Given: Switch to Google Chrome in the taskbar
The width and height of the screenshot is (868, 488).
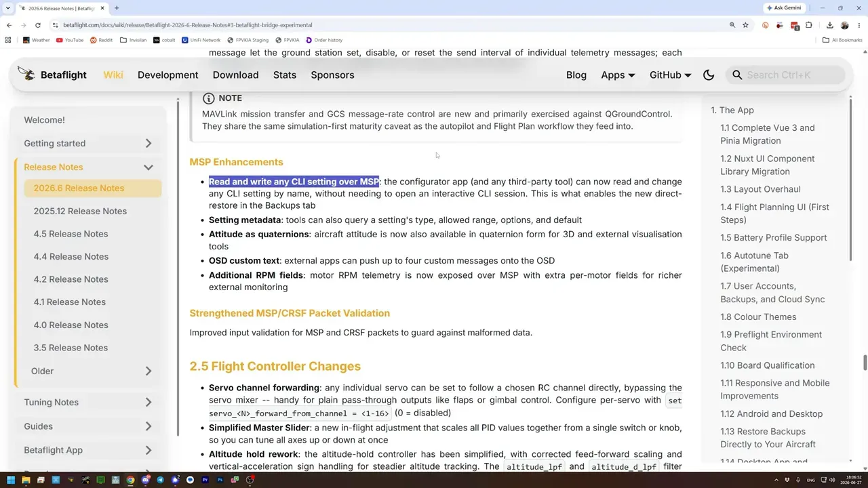Looking at the screenshot, I should (130, 480).
